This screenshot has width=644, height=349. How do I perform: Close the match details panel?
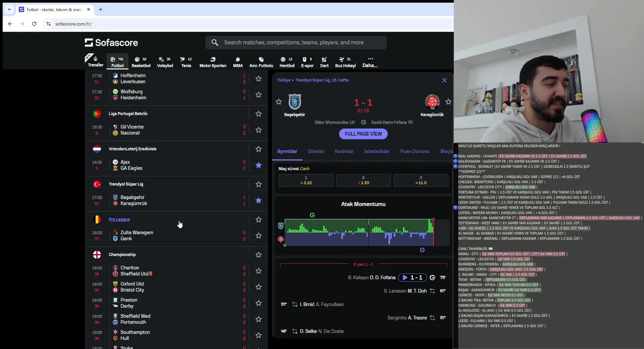[x=444, y=80]
